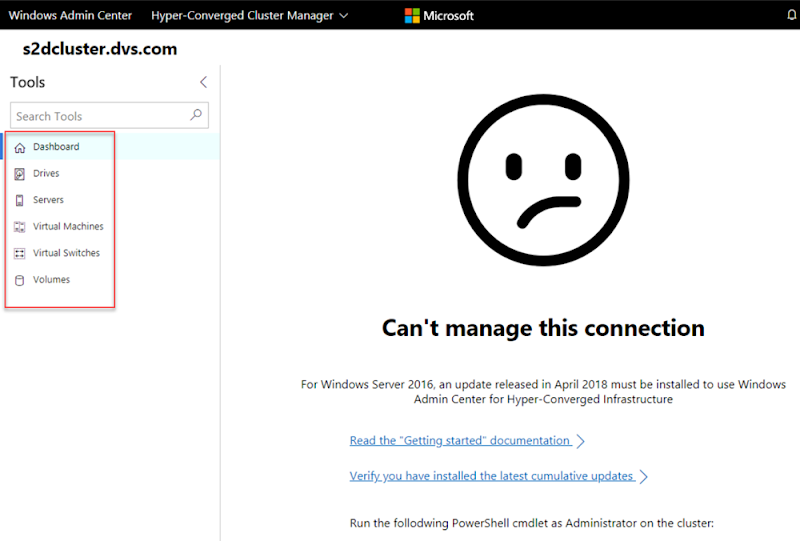Click the Dashboard home icon
The image size is (800, 541).
pyautogui.click(x=19, y=147)
